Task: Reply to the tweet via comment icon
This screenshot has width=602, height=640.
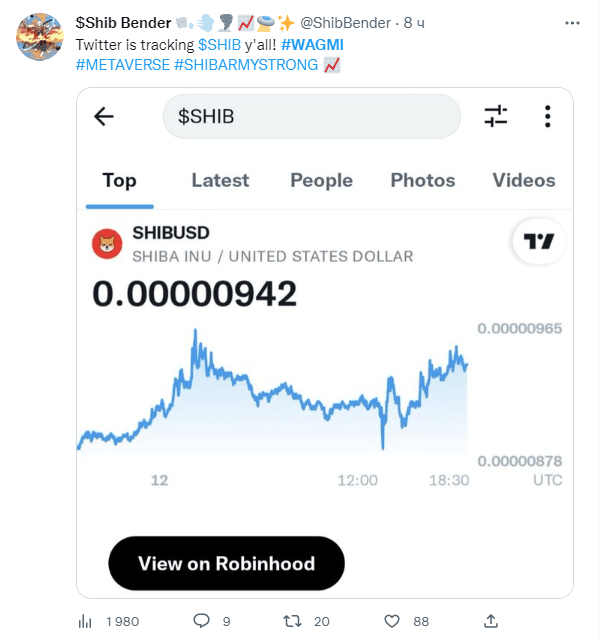Action: 201,621
